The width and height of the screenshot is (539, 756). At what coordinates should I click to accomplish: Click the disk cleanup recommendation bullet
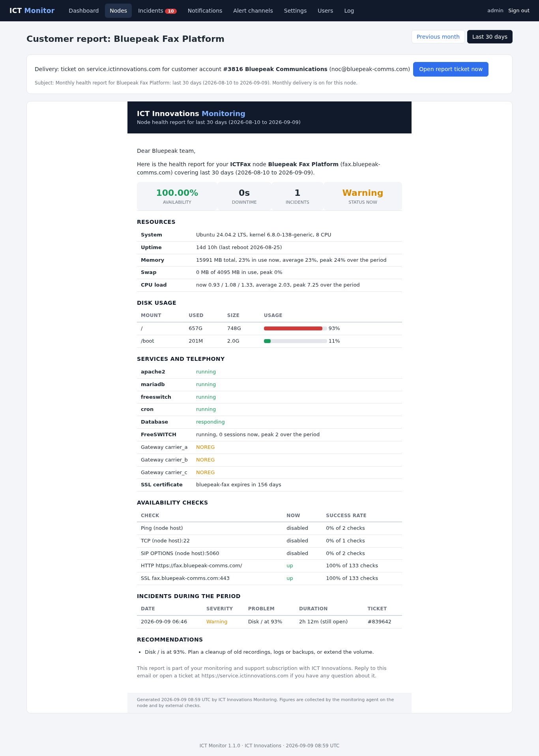pos(259,652)
